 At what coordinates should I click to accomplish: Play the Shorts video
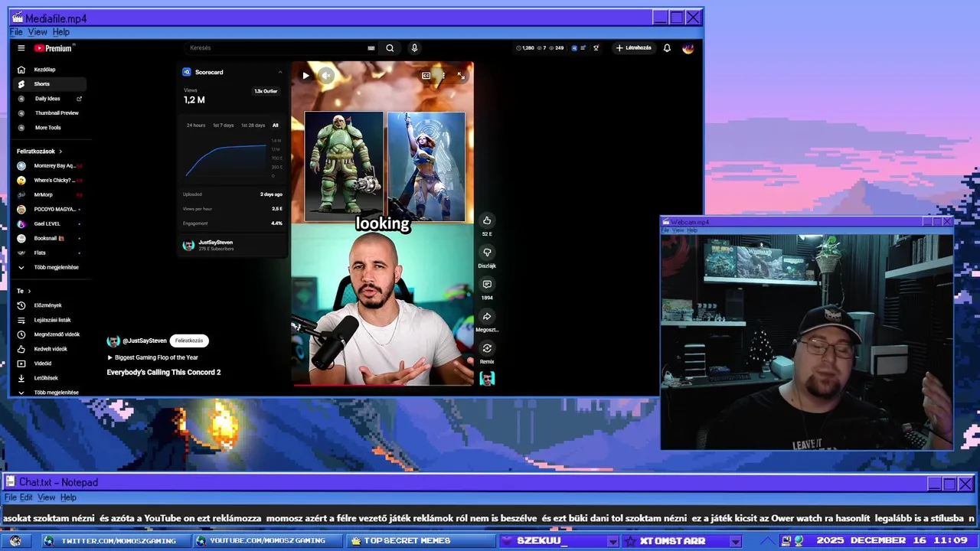(305, 76)
